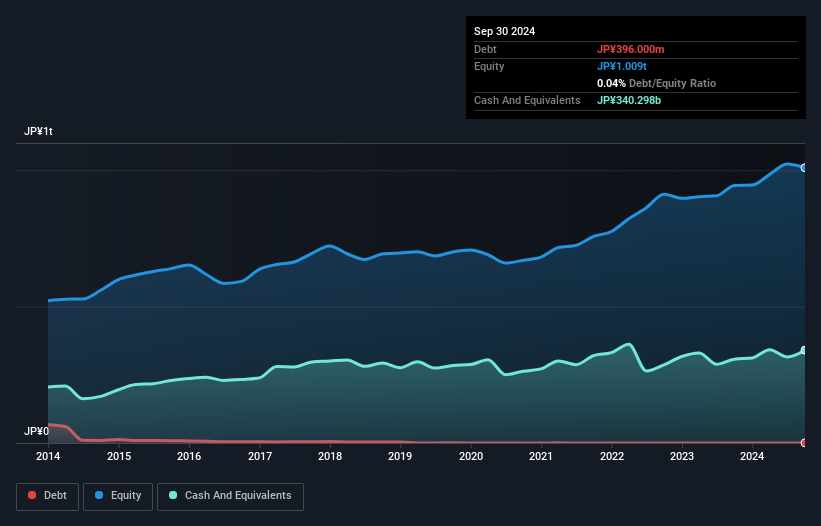Viewport: 821px width, 526px height.
Task: Click the 2014 x-axis label
Action: [48, 456]
